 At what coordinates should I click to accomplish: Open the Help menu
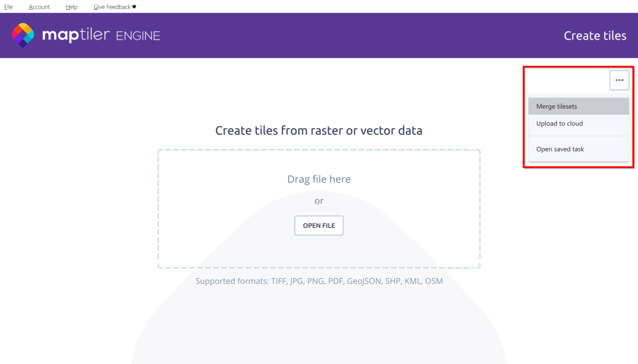72,7
